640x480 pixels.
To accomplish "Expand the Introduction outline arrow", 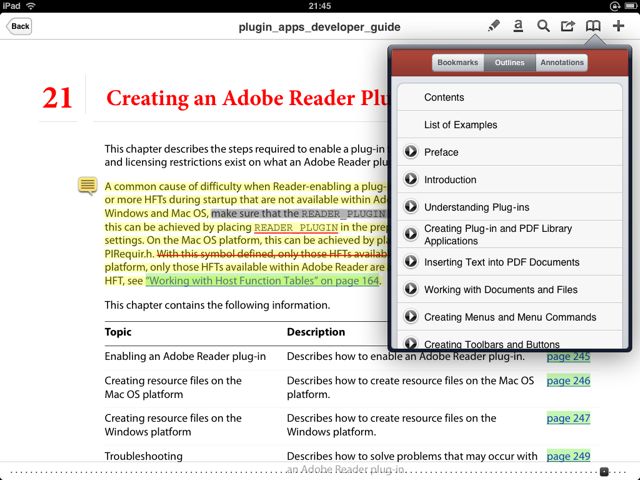I will pos(411,179).
